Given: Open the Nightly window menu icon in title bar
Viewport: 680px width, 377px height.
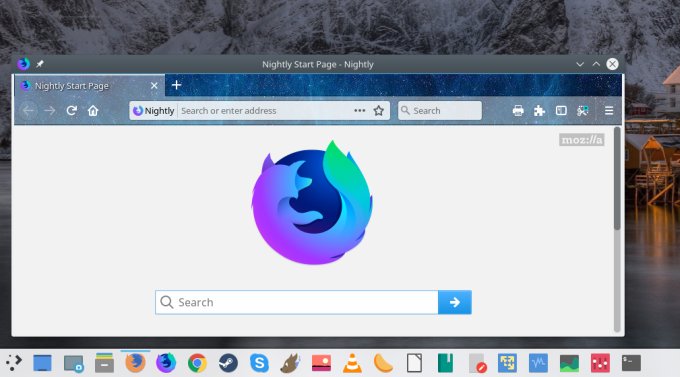Looking at the screenshot, I should point(23,64).
